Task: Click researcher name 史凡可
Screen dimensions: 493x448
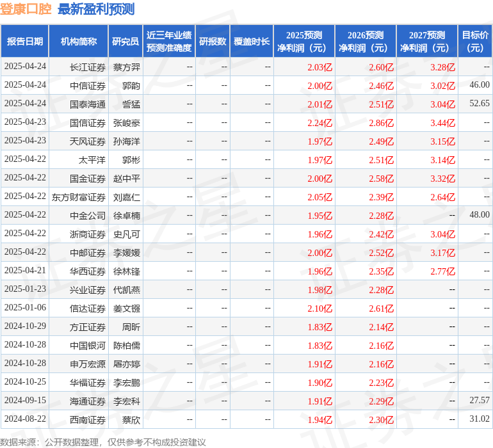Action: [x=126, y=234]
